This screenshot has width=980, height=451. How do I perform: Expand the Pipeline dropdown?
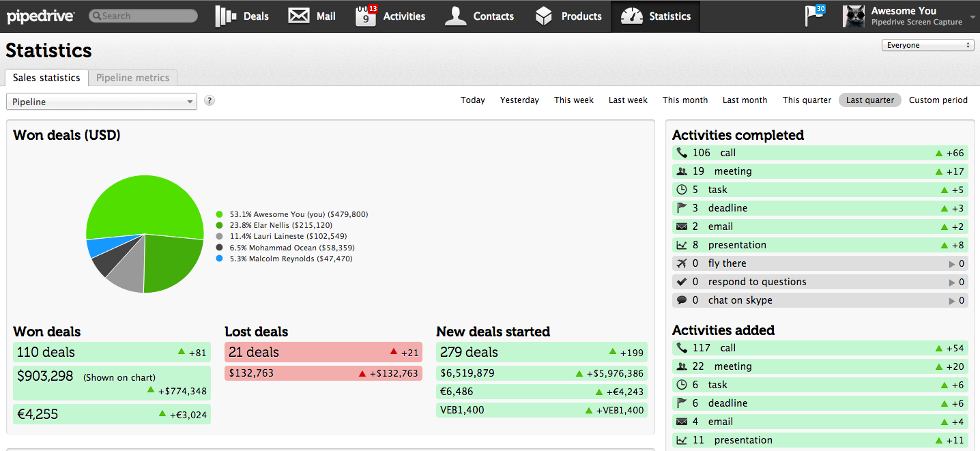[x=102, y=102]
